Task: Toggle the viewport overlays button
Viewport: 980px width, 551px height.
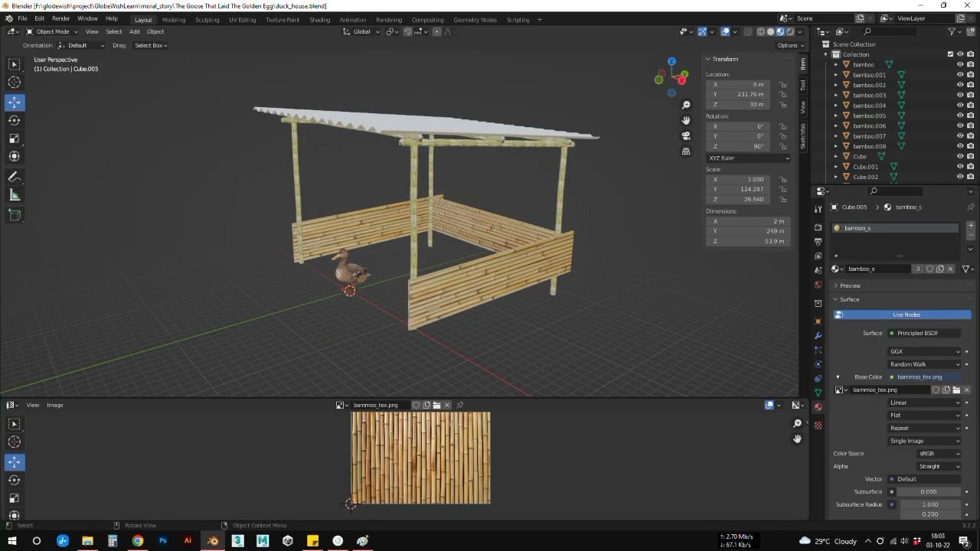Action: pos(726,31)
